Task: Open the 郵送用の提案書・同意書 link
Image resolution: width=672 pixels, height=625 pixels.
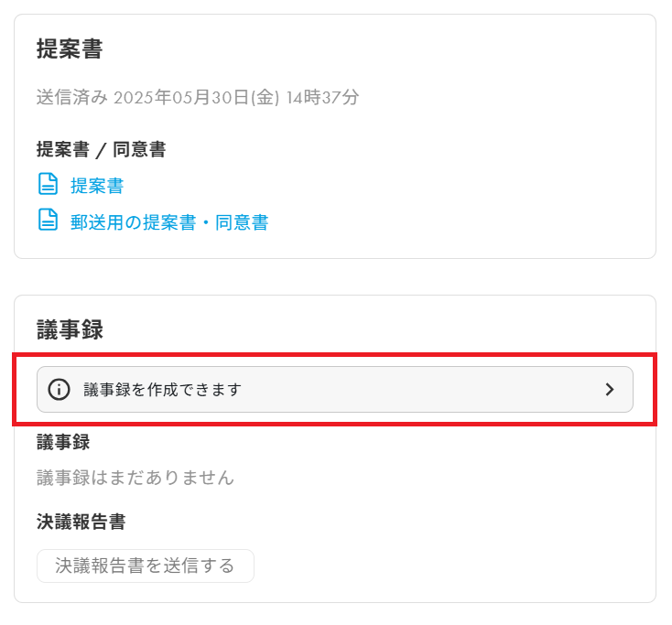Action: point(169,221)
